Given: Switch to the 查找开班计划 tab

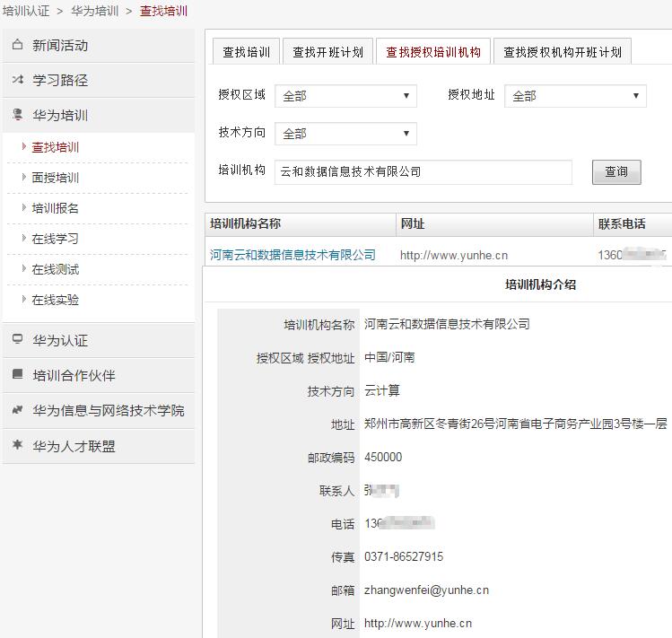Looking at the screenshot, I should tap(327, 52).
